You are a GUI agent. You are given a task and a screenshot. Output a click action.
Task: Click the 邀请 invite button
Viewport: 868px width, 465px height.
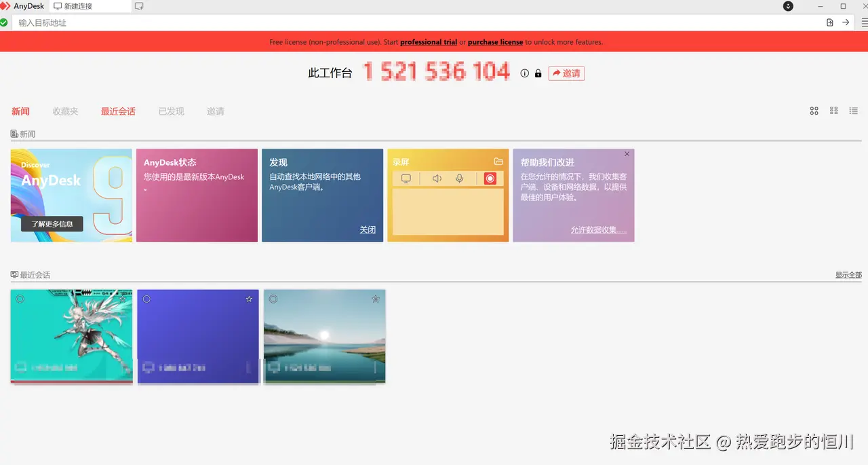(566, 74)
